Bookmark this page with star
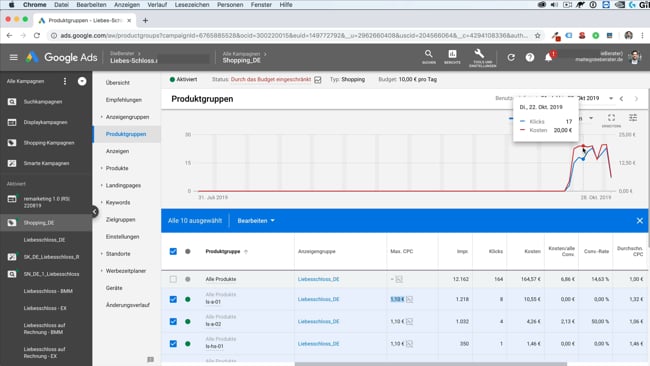Viewport: 650px width, 366px height. point(538,36)
